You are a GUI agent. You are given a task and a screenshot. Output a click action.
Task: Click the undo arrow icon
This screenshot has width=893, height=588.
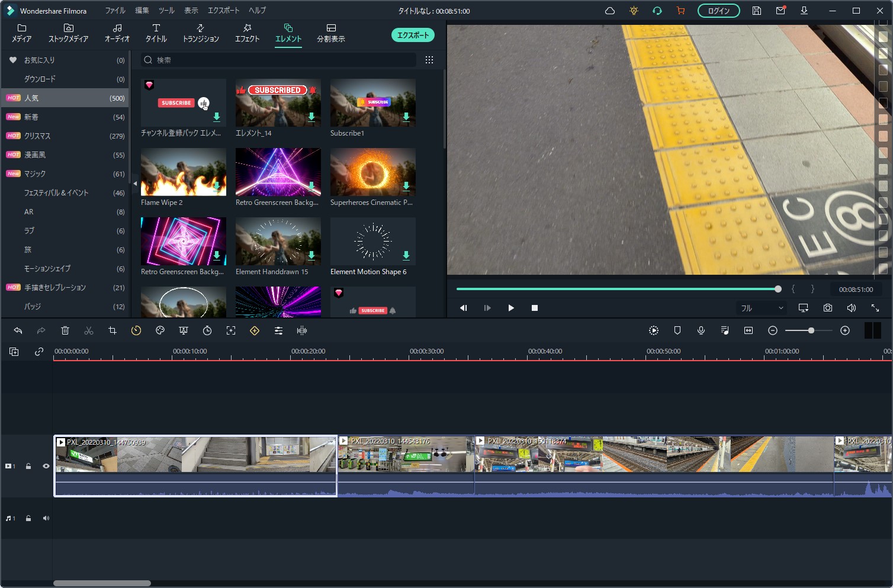coord(18,330)
